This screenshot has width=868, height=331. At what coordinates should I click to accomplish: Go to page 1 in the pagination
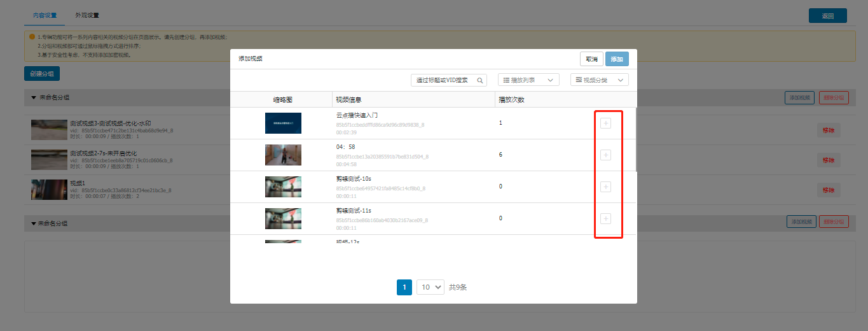pos(404,288)
